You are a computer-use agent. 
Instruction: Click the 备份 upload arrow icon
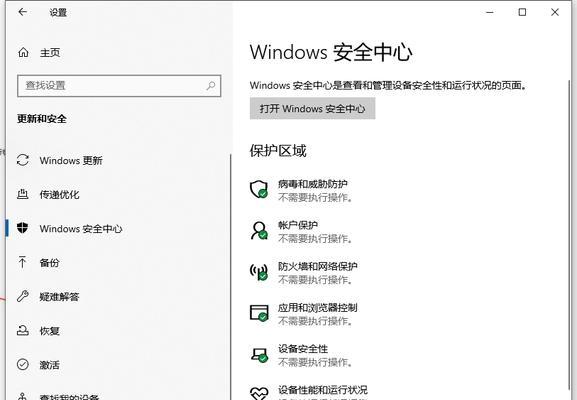tap(22, 262)
